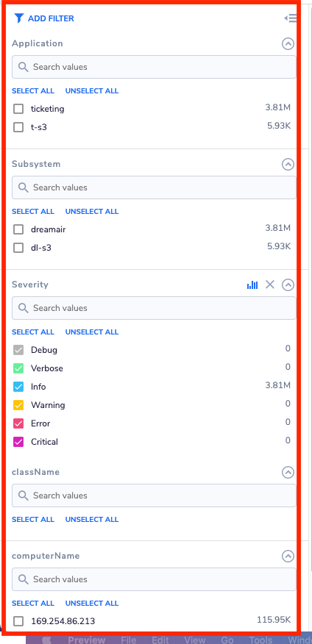312x644 pixels.
Task: Uncheck the yellow Warning severity checkbox
Action: (18, 405)
